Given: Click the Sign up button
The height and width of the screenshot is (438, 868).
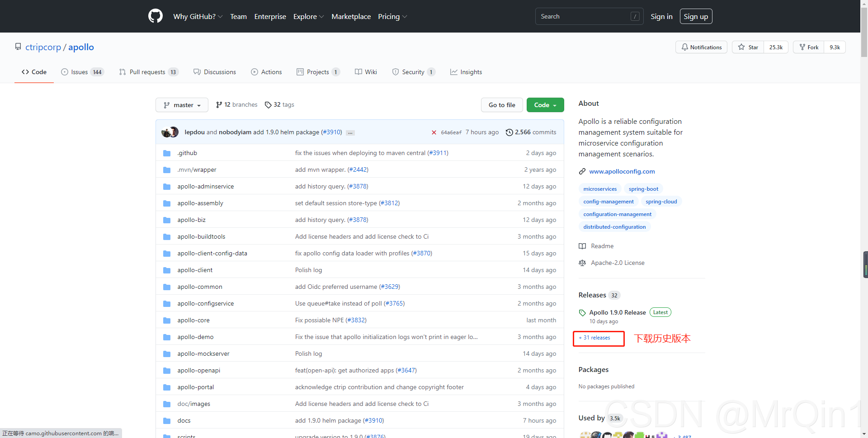Looking at the screenshot, I should 696,16.
